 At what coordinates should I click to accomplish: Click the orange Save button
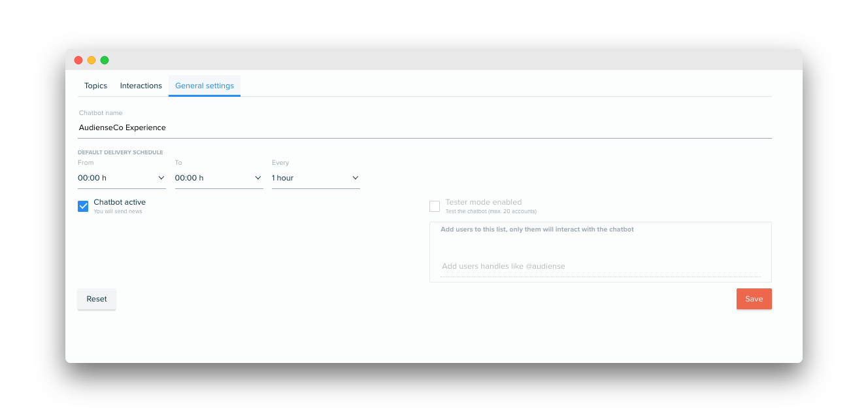(754, 299)
